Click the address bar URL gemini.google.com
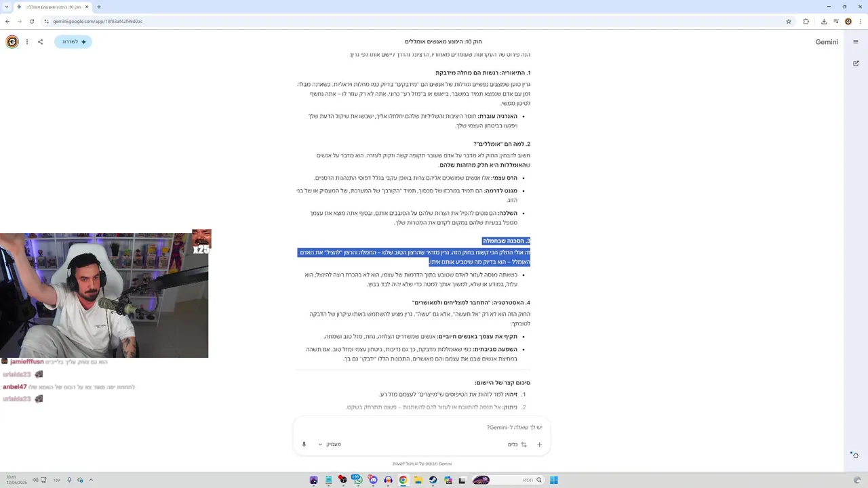 (98, 21)
